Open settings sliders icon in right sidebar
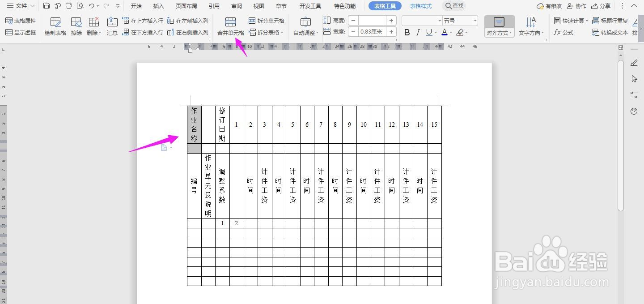644x304 pixels. 634,95
